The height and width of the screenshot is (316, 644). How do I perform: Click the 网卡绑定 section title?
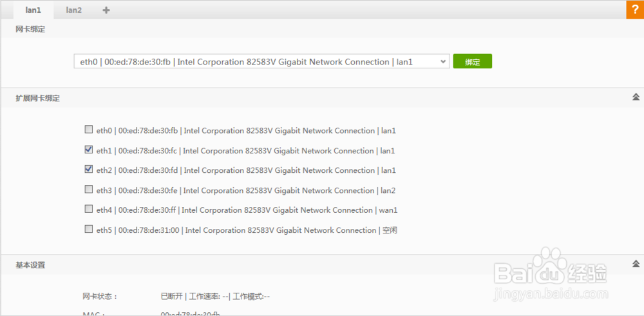(30, 29)
